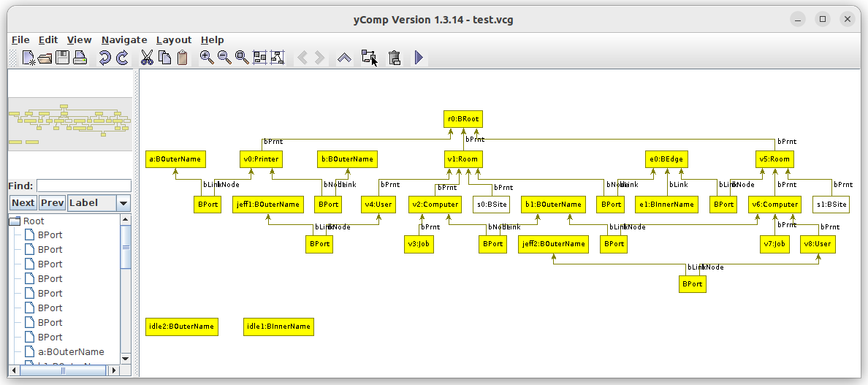Open the Label search type dropdown
This screenshot has width=868, height=385.
coord(123,203)
